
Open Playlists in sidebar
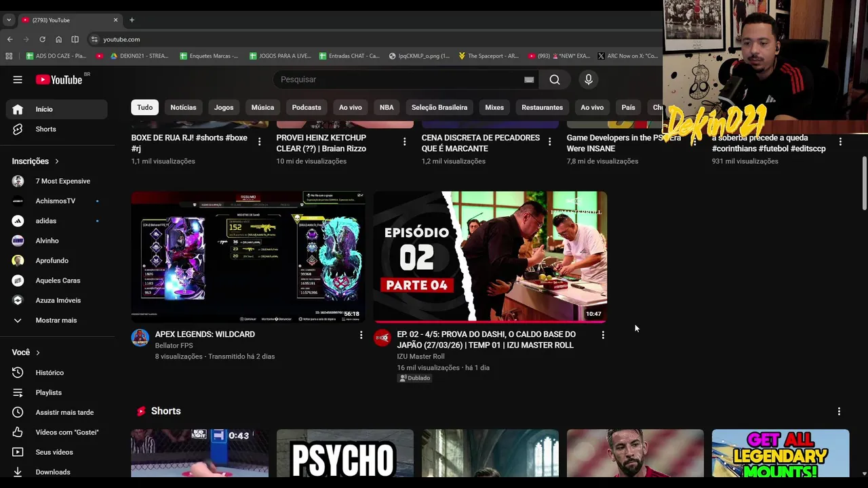point(57,392)
